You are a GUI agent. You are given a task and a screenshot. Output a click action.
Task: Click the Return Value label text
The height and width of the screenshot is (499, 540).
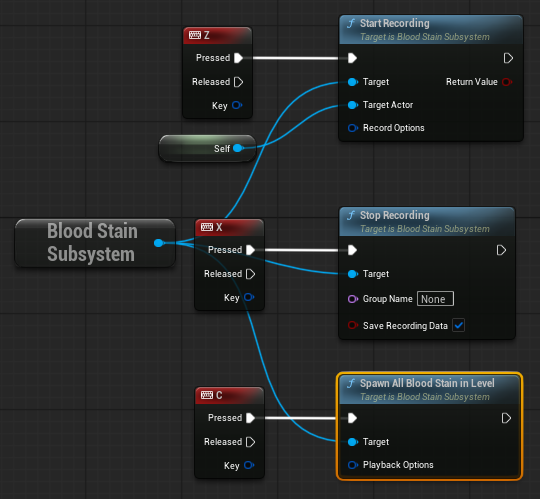(x=471, y=82)
